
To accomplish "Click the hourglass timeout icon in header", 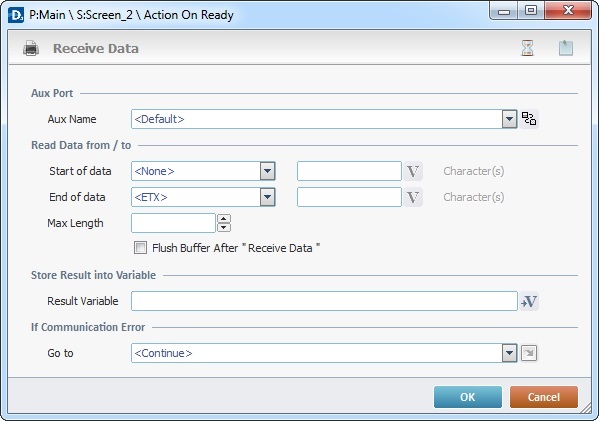I will [x=527, y=48].
